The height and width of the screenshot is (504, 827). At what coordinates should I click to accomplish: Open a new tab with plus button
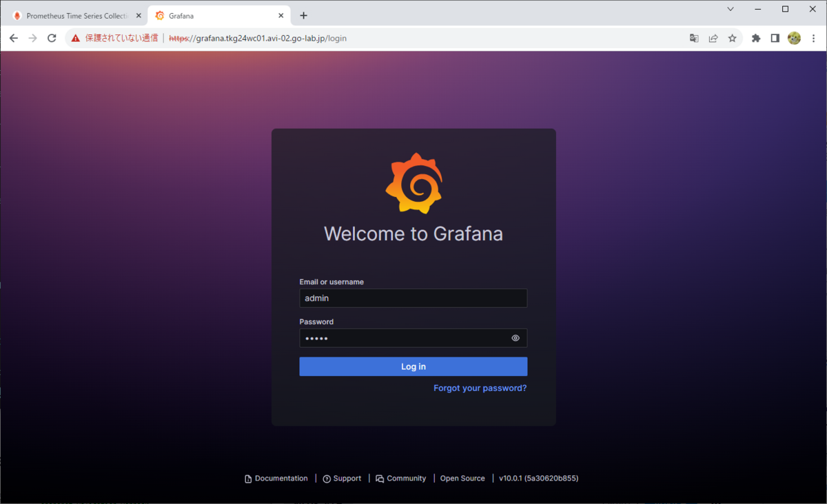point(304,16)
